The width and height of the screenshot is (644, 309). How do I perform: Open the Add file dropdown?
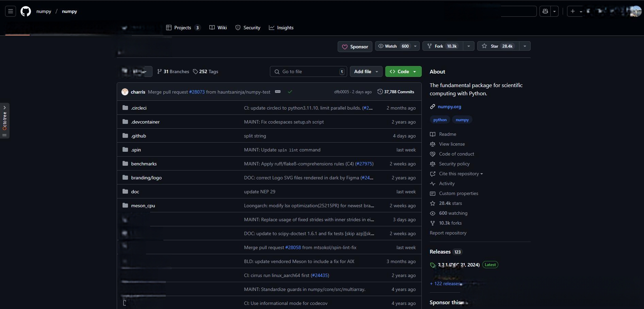pos(366,71)
